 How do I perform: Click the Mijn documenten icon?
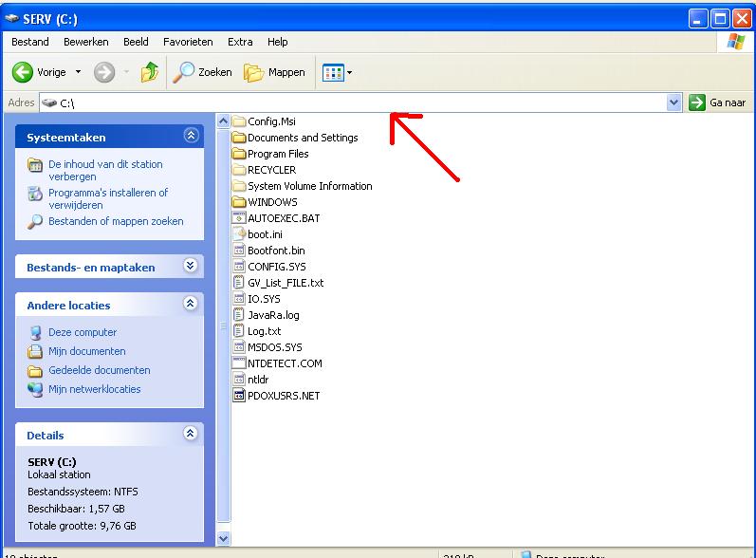[x=35, y=351]
